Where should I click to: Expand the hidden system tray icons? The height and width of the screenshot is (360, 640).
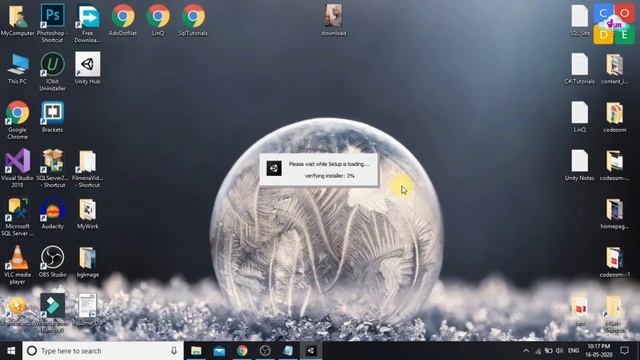pos(526,351)
